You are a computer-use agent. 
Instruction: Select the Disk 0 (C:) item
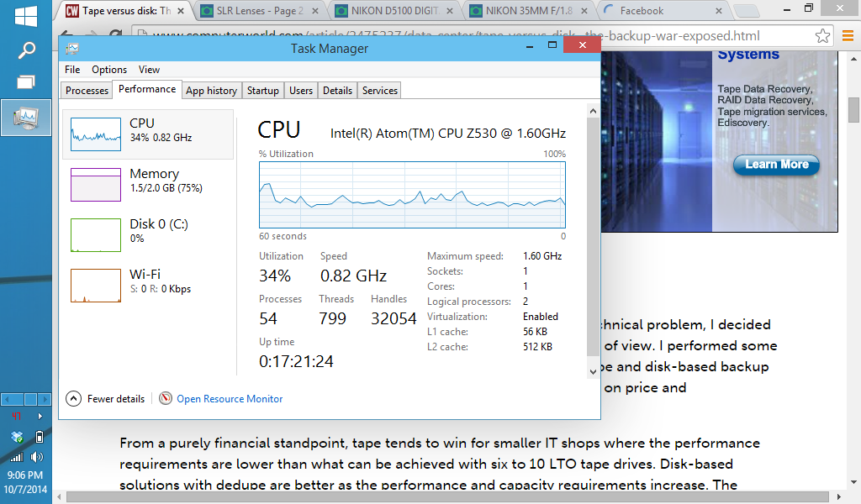[148, 235]
